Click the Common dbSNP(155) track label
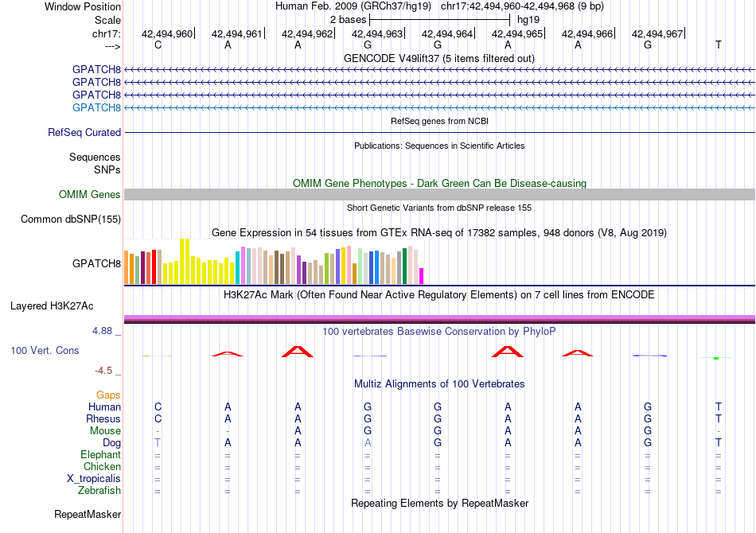The height and width of the screenshot is (533, 756). tap(71, 220)
